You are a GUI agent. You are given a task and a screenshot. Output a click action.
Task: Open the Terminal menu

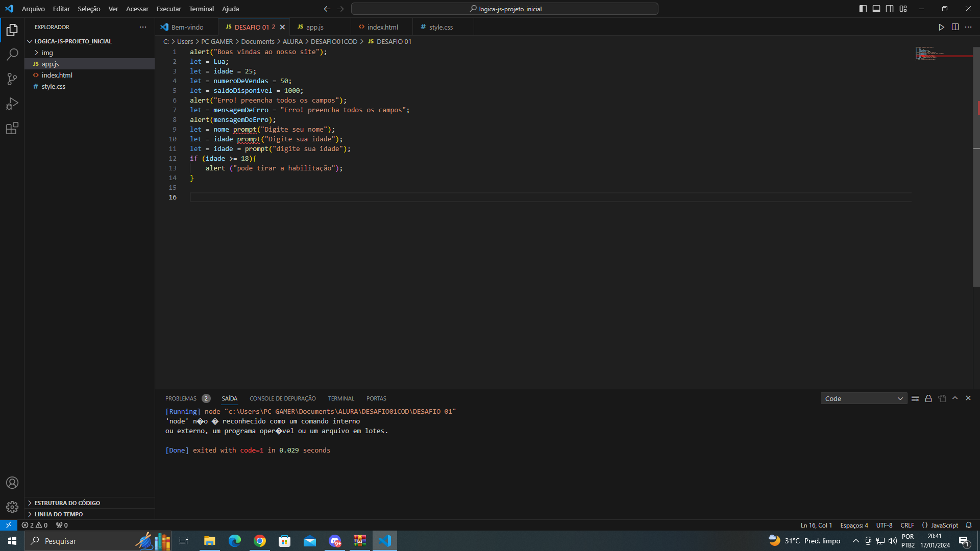pyautogui.click(x=201, y=9)
